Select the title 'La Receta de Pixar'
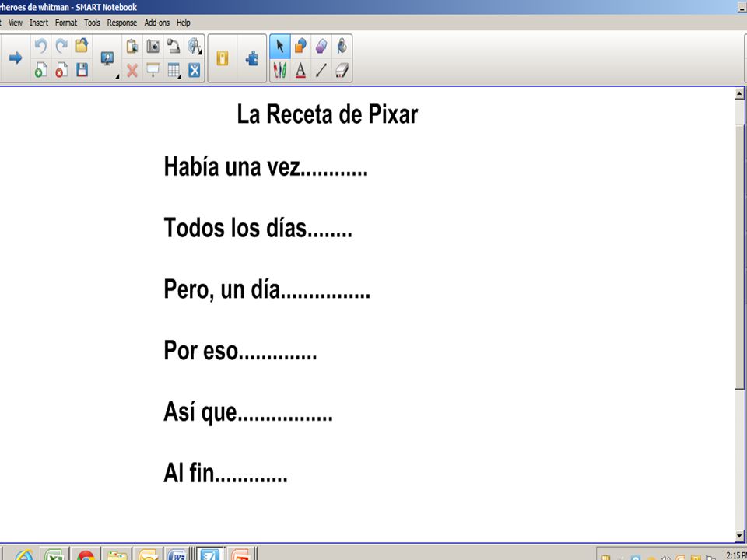 [x=328, y=114]
